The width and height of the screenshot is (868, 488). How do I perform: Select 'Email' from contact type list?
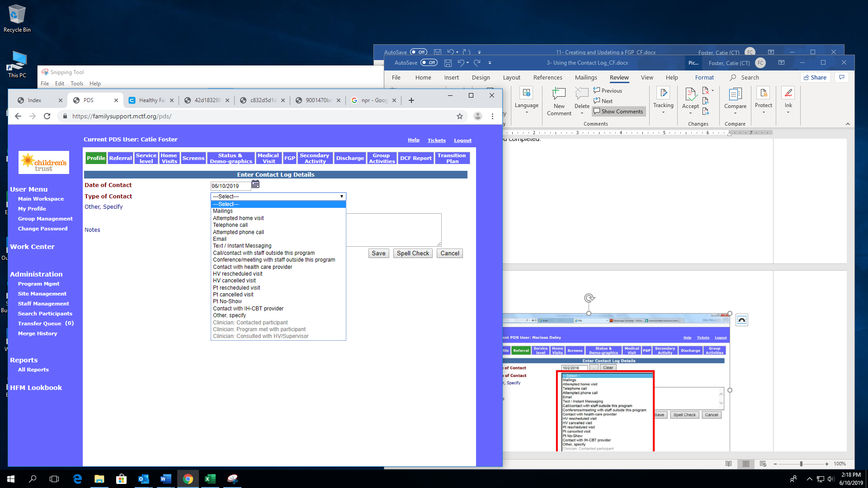[x=278, y=239]
